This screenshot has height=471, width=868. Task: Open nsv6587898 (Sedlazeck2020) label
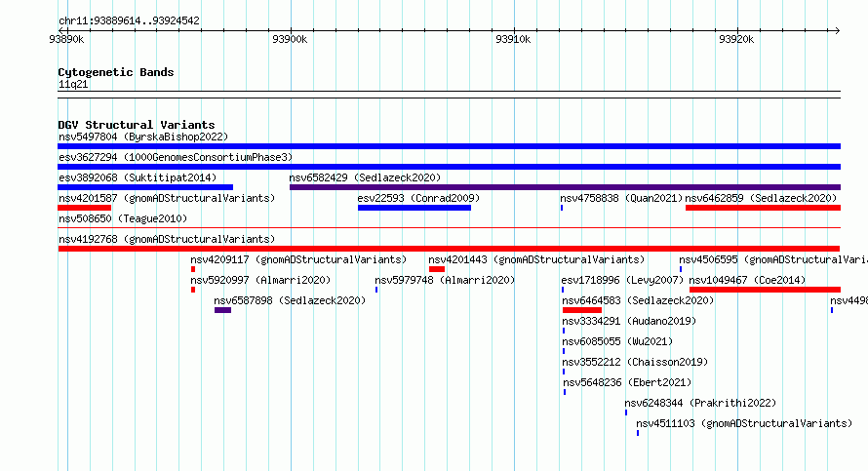[290, 300]
